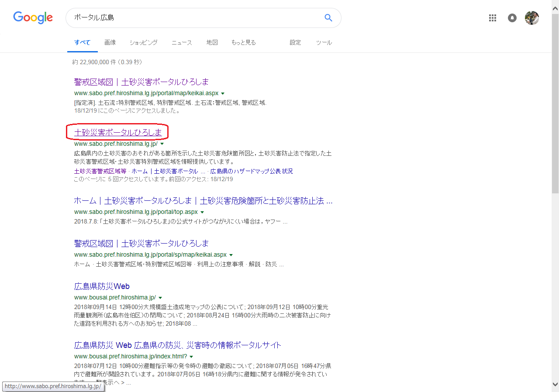Expand arrow beside portal/sp/map/keikai.aspx URL
The width and height of the screenshot is (559, 392).
click(231, 254)
